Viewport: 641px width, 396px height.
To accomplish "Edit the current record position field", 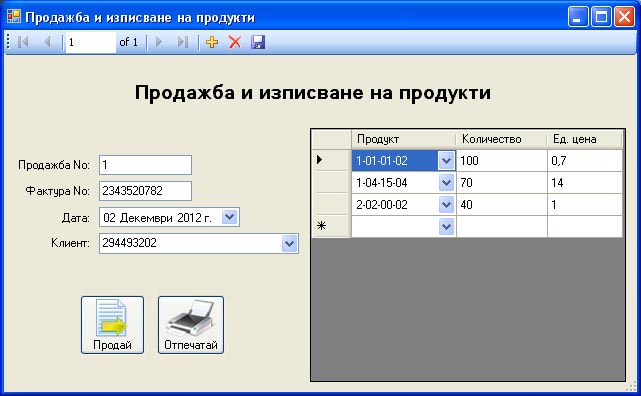I will point(91,42).
